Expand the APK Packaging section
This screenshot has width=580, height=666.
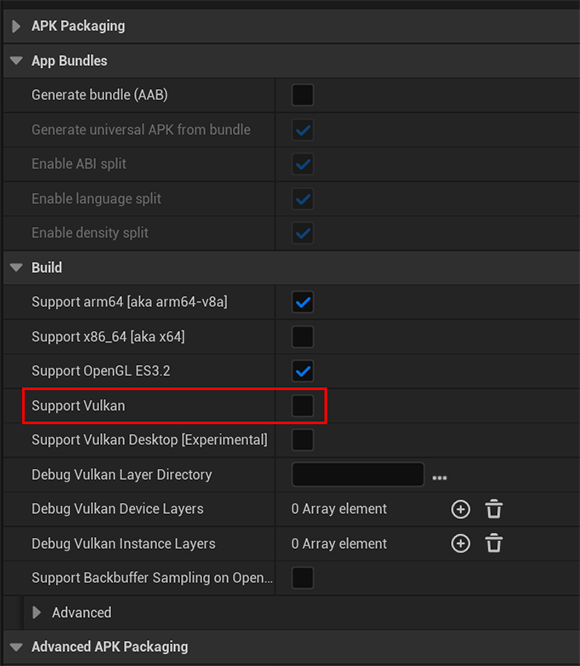pyautogui.click(x=16, y=26)
